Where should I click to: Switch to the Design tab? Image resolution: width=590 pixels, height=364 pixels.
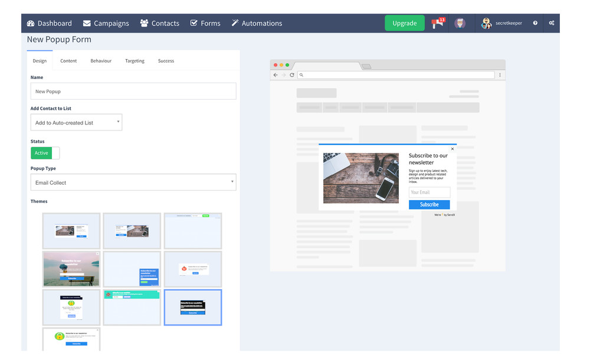40,61
